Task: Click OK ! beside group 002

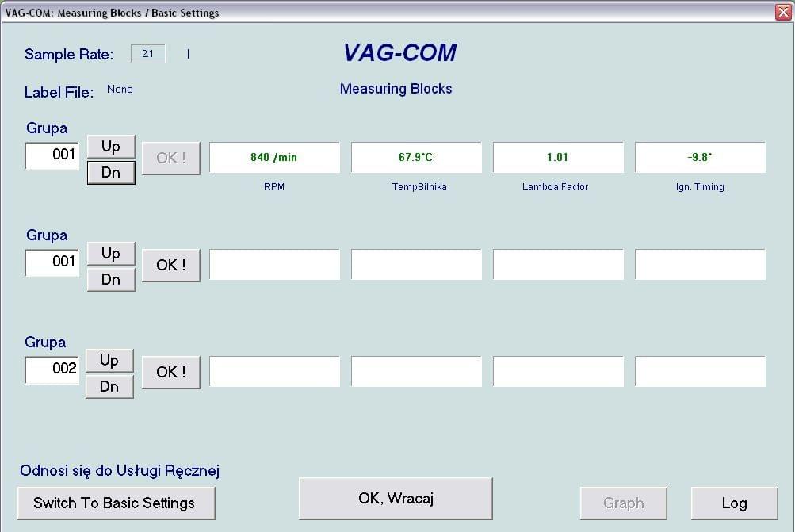Action: (x=171, y=373)
